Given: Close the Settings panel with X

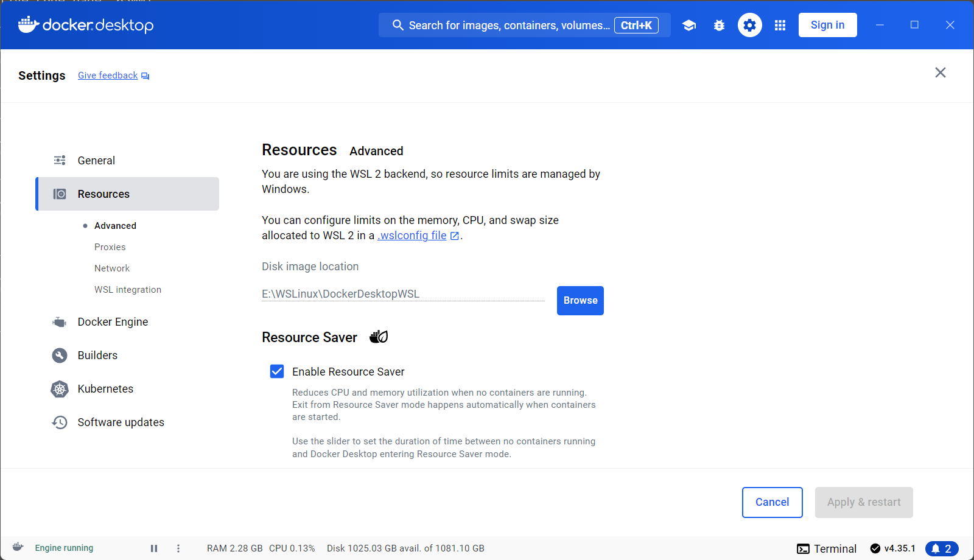Looking at the screenshot, I should pyautogui.click(x=941, y=72).
